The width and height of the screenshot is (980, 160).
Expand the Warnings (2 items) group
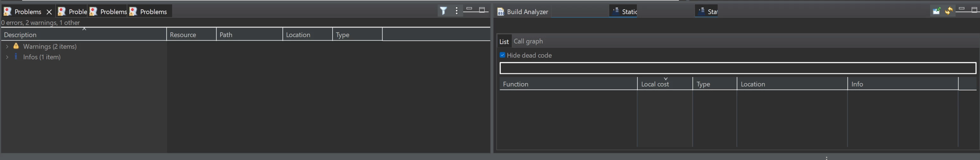tap(7, 47)
